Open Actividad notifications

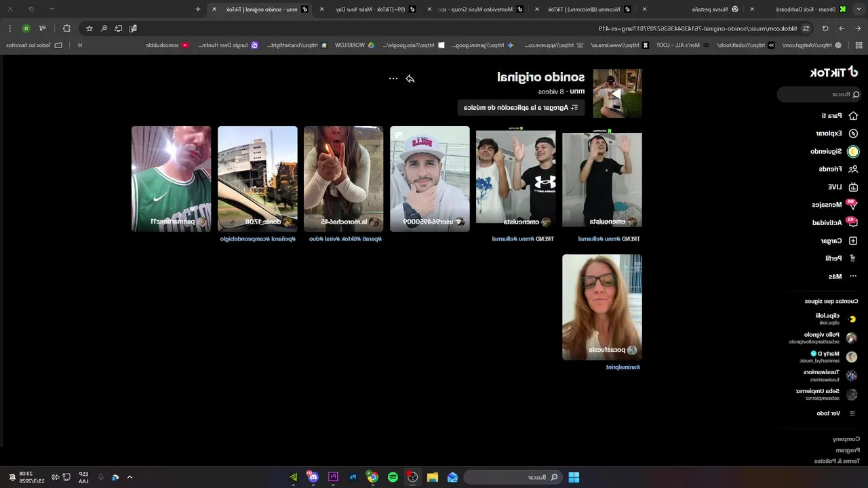(835, 222)
